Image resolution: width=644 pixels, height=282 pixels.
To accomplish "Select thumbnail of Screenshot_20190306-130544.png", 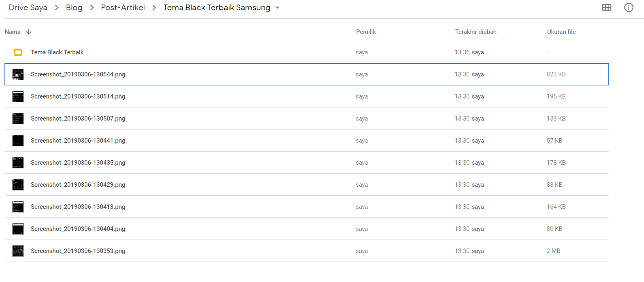I will [x=18, y=74].
